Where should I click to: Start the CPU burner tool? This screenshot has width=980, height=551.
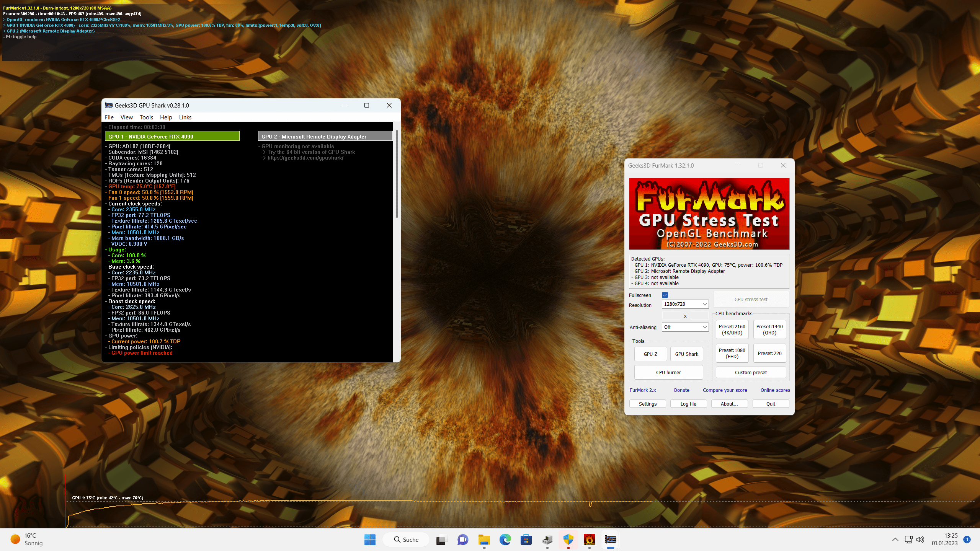tap(668, 372)
